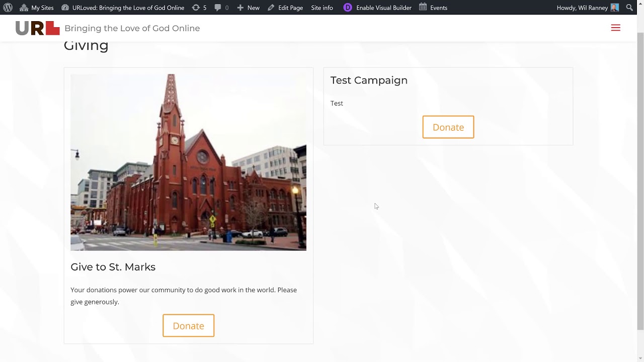The width and height of the screenshot is (644, 362).
Task: Click the Events calendar icon
Action: point(423,7)
